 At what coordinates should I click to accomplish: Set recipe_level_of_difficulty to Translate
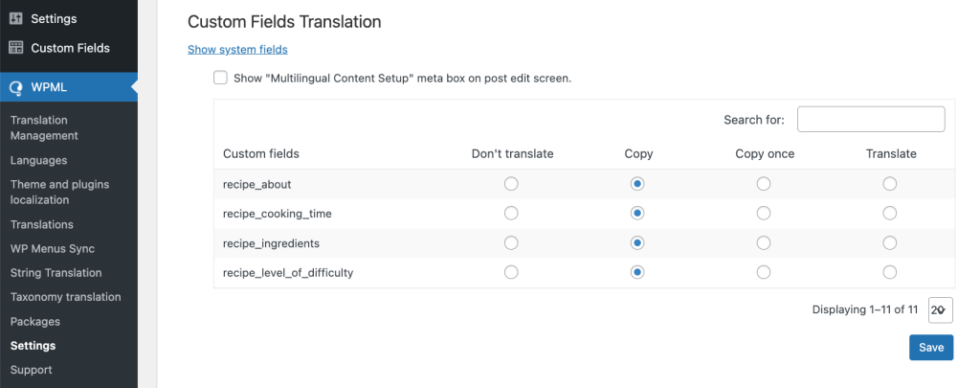(889, 272)
